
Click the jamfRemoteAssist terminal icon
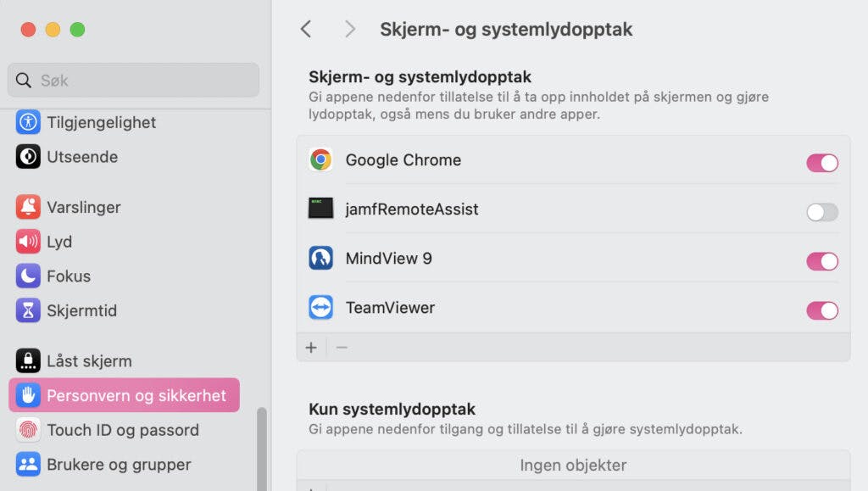[x=320, y=209]
